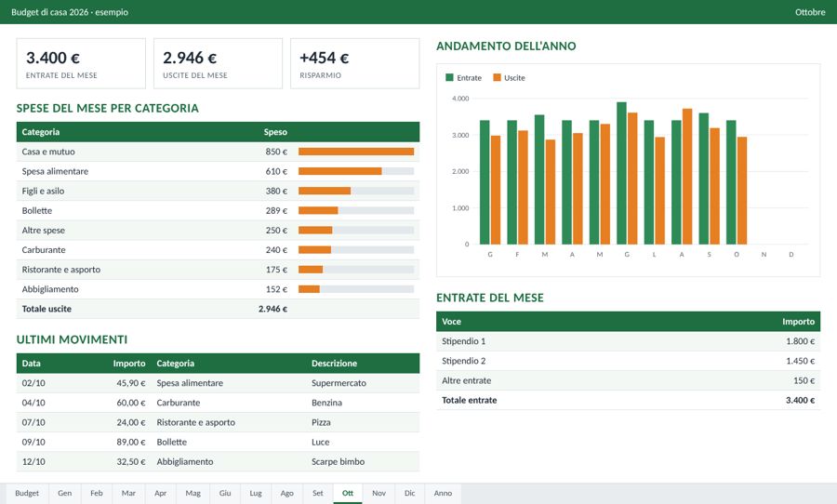
Task: Click the 152 € amount
Action: (276, 289)
